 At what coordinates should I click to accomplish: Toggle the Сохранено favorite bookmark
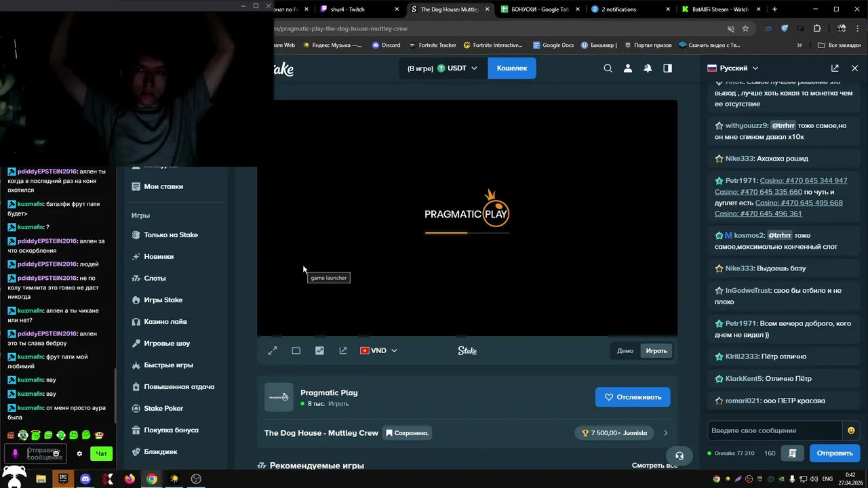[x=408, y=432]
